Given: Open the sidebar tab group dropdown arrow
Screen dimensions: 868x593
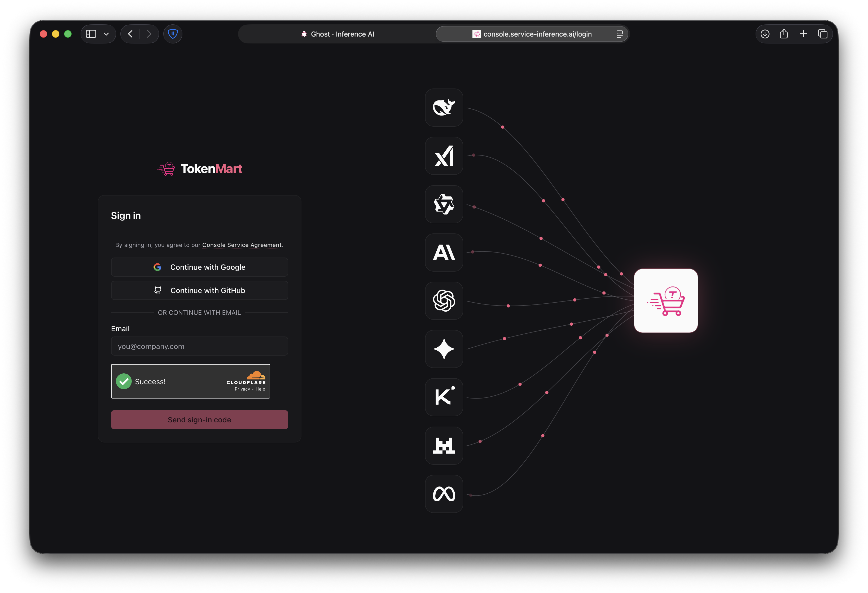Looking at the screenshot, I should point(107,34).
